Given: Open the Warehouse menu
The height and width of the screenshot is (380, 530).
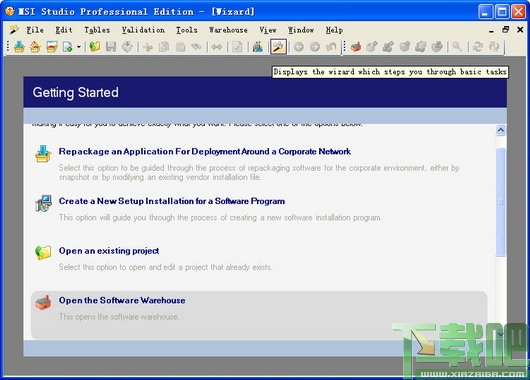Looking at the screenshot, I should click(228, 30).
